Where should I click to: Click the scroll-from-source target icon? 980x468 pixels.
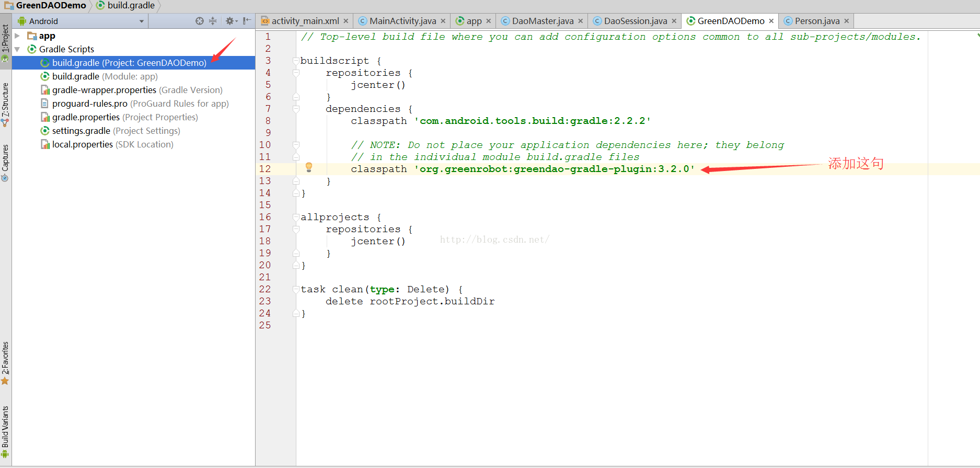pos(199,21)
